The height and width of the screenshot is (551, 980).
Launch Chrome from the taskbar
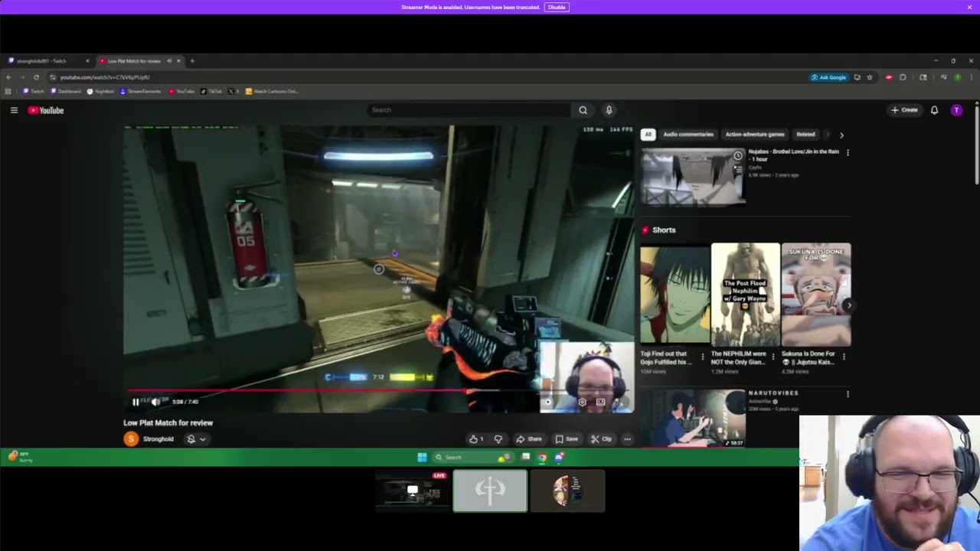click(x=542, y=458)
